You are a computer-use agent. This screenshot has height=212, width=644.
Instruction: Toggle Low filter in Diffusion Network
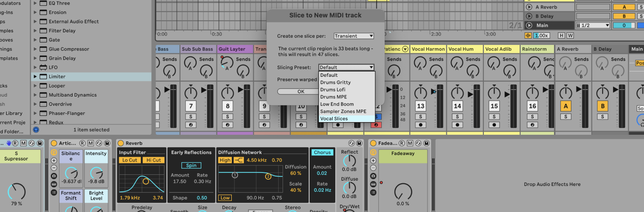point(225,198)
